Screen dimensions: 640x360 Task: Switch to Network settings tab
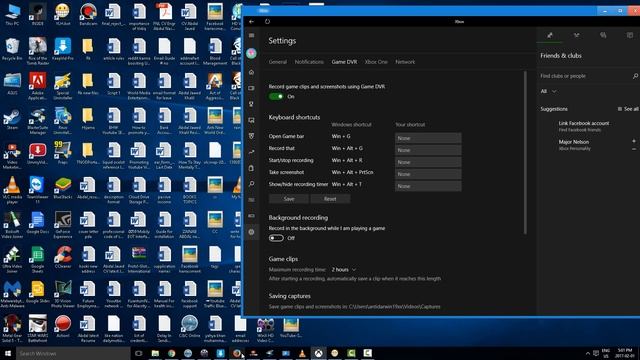405,62
